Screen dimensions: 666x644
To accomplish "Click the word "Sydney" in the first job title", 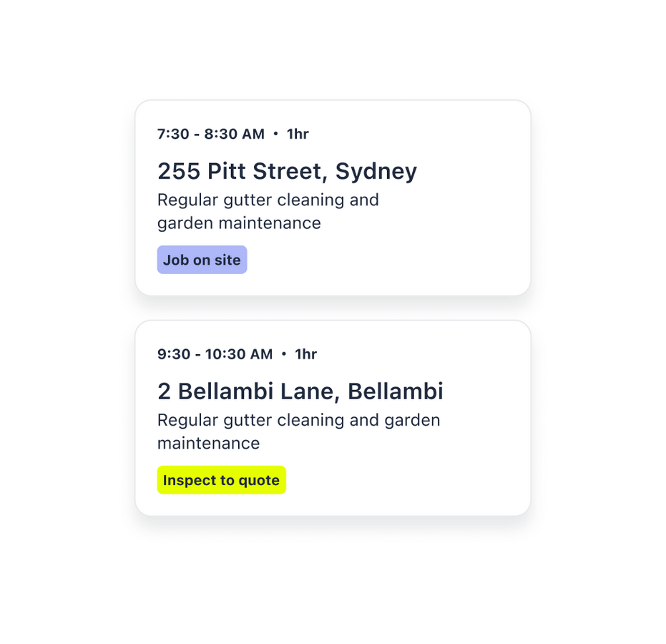I will tap(376, 172).
